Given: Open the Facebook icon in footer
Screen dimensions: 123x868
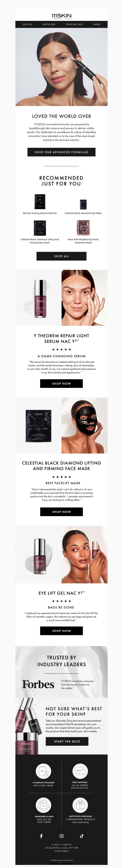Looking at the screenshot, I should tap(41, 836).
